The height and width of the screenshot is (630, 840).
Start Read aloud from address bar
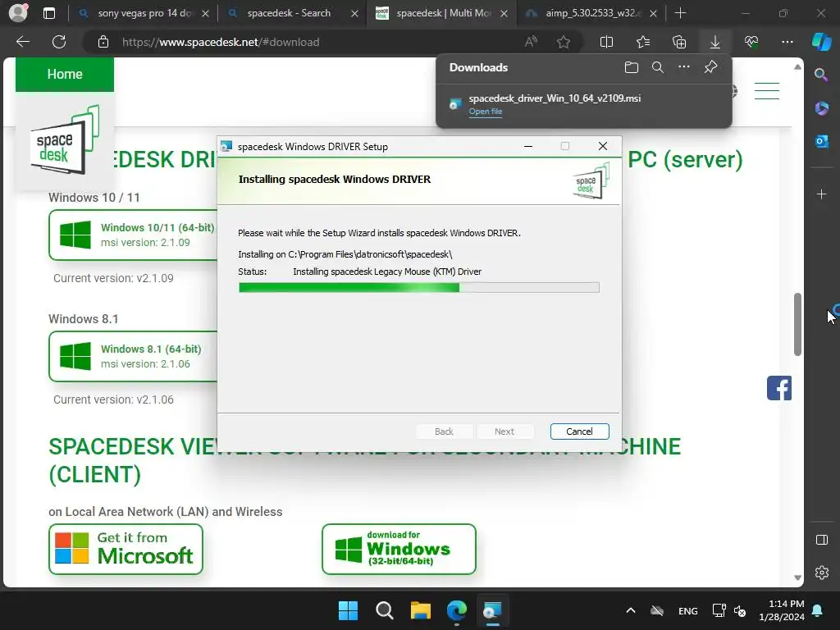pos(531,42)
